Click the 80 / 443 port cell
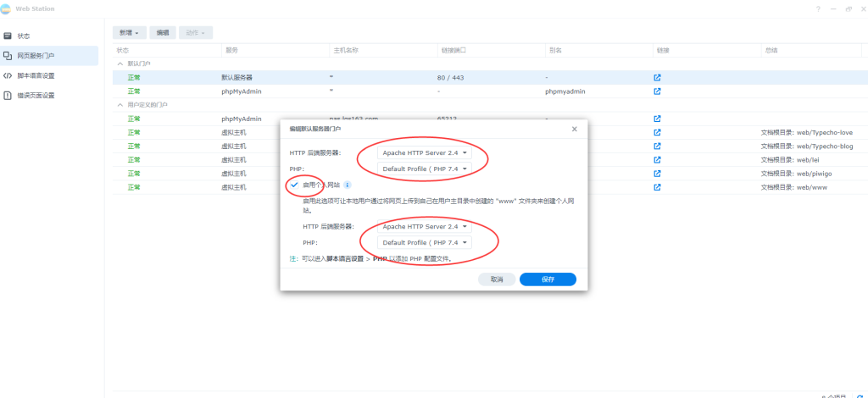Viewport: 868px width, 398px height. [451, 78]
